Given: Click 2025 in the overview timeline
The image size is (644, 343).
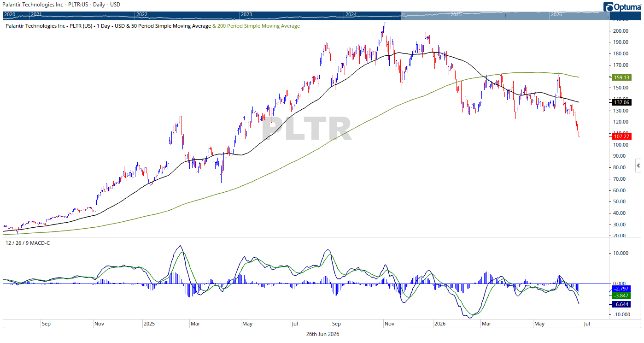Looking at the screenshot, I should point(456,15).
